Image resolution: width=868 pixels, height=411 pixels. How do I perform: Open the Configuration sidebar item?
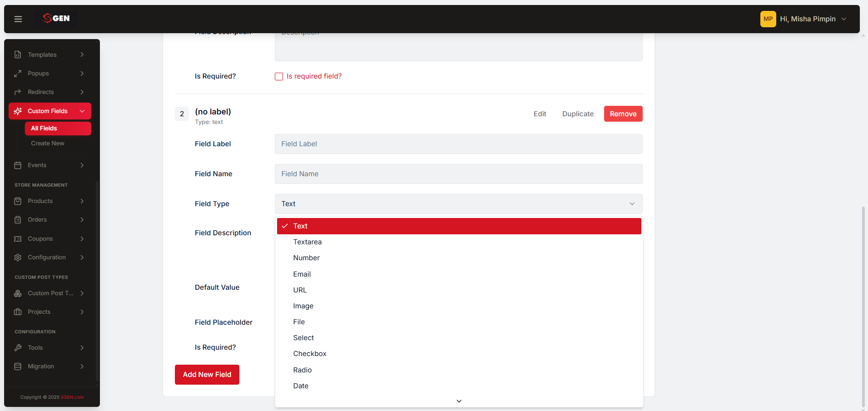pyautogui.click(x=50, y=257)
